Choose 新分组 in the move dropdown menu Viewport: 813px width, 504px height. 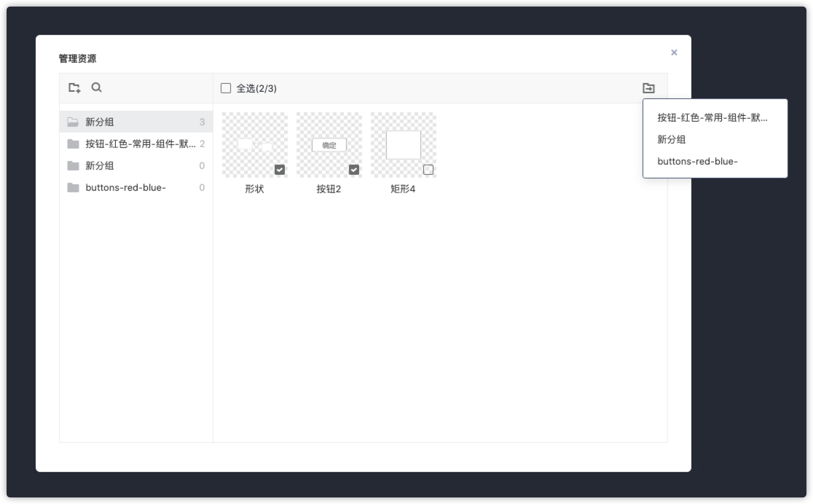671,139
